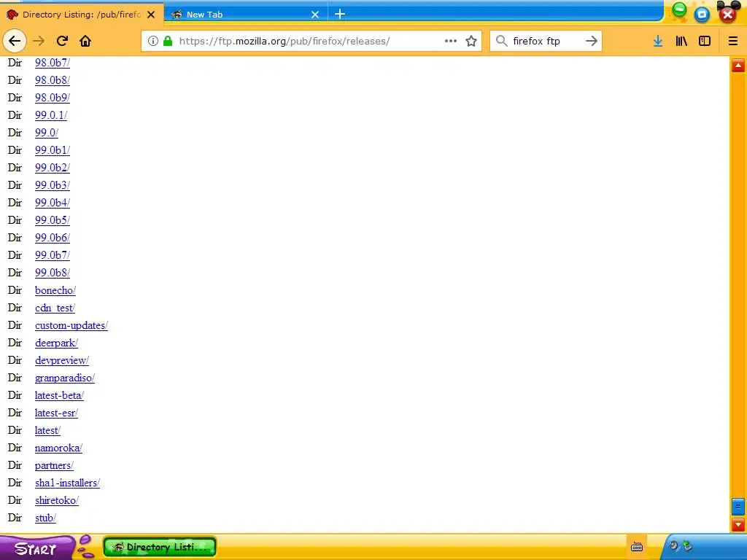Follow the 99.0b6/ link
Viewport: 747px width, 560px height.
pos(53,238)
